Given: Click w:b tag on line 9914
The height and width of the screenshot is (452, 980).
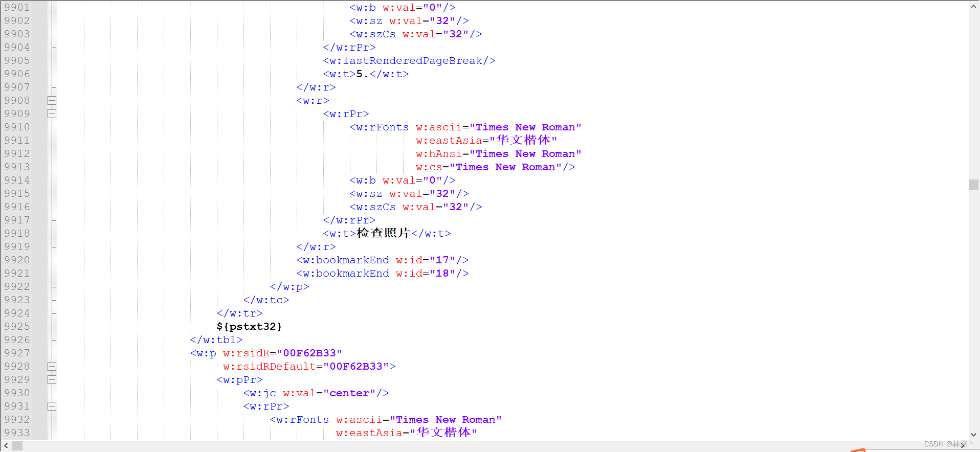Looking at the screenshot, I should (x=403, y=180).
